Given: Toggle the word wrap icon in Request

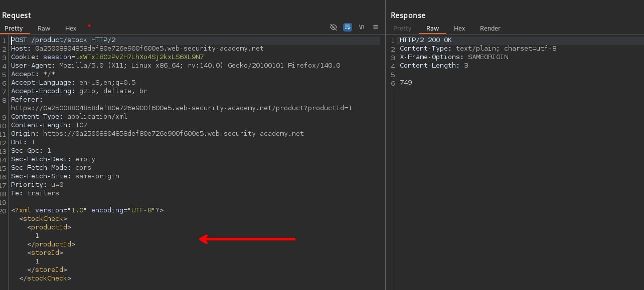Looking at the screenshot, I should [348, 28].
